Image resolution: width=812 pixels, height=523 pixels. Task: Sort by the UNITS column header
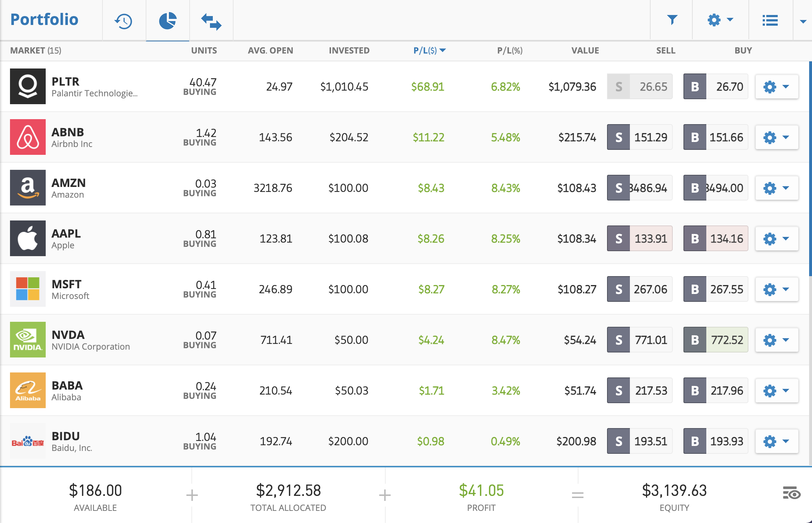(x=204, y=50)
